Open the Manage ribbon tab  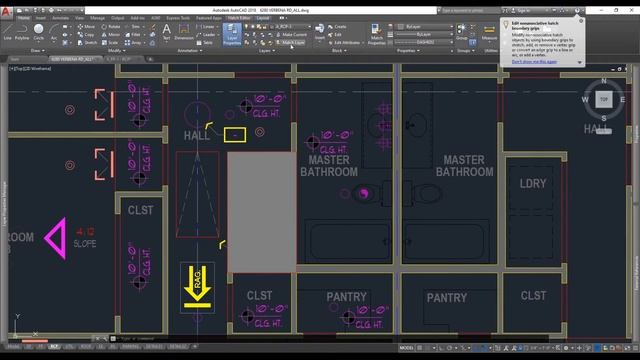click(x=97, y=18)
